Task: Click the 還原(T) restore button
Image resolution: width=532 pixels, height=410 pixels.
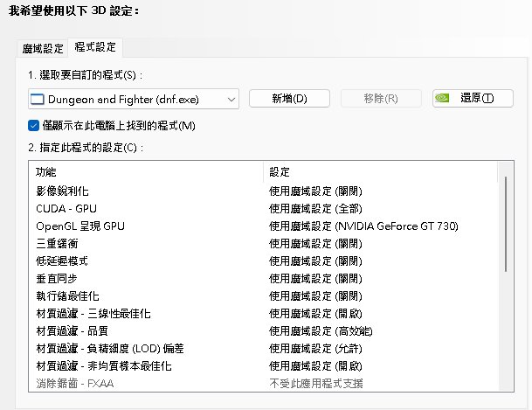Action: [x=473, y=99]
